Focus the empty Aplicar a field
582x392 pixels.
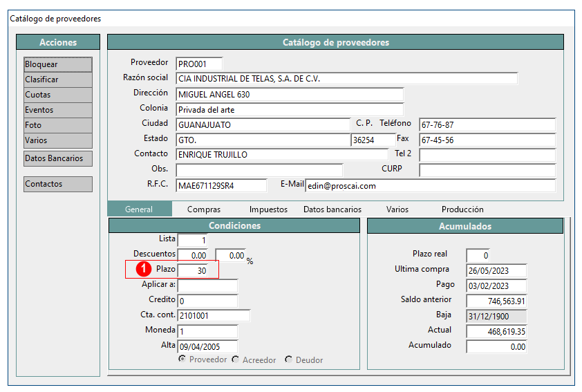point(207,286)
